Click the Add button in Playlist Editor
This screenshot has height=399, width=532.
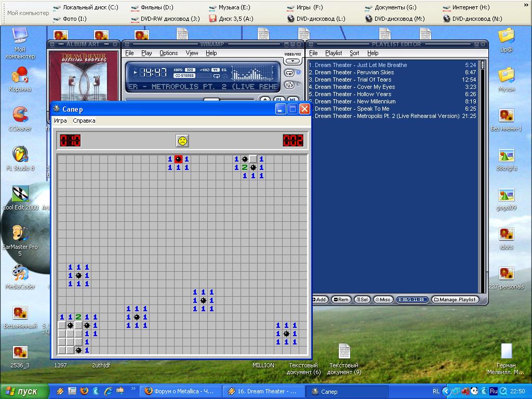click(x=319, y=300)
